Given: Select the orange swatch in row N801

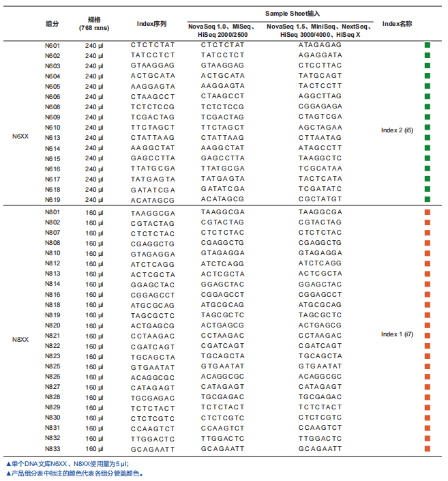Looking at the screenshot, I should [428, 212].
